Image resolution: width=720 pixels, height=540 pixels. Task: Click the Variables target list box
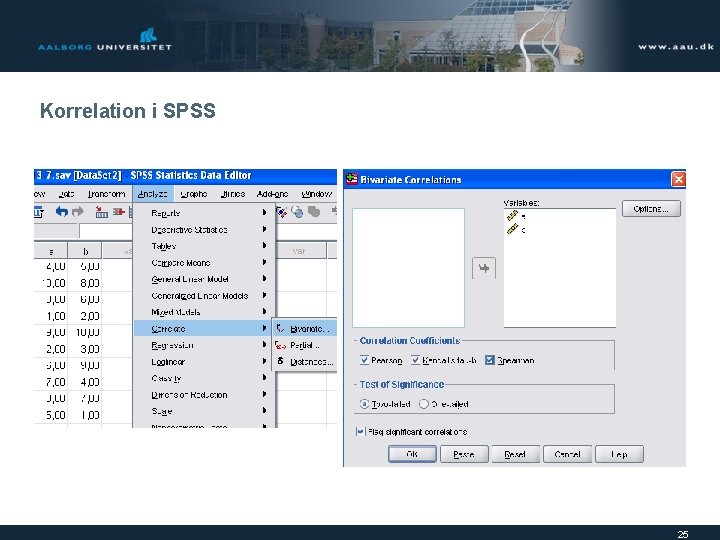(x=560, y=268)
